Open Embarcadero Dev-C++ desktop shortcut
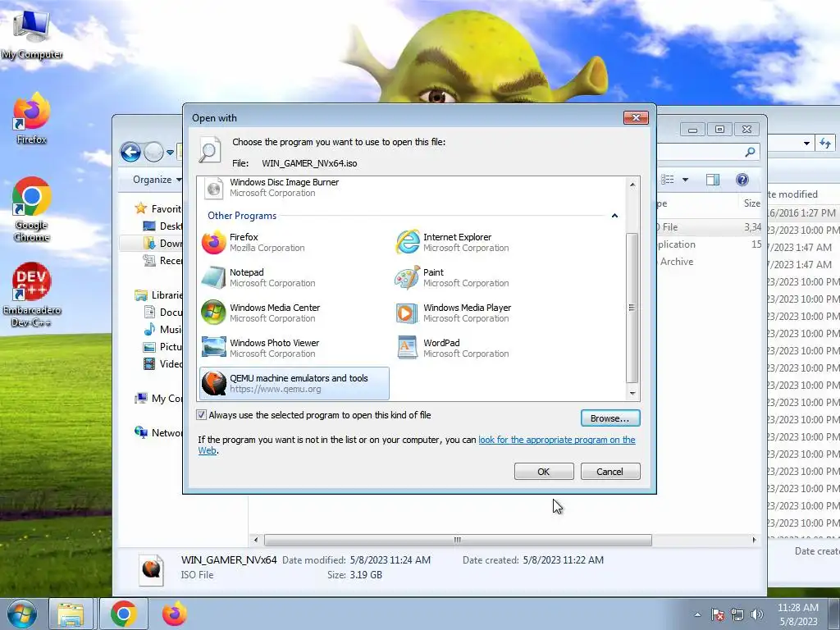The image size is (840, 630). 31,294
